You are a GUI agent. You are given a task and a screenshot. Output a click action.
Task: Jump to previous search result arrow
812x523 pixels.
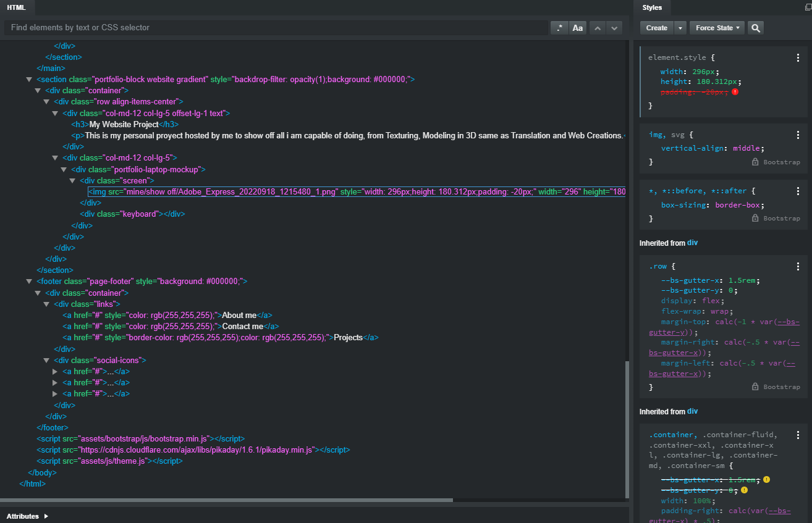pyautogui.click(x=597, y=28)
